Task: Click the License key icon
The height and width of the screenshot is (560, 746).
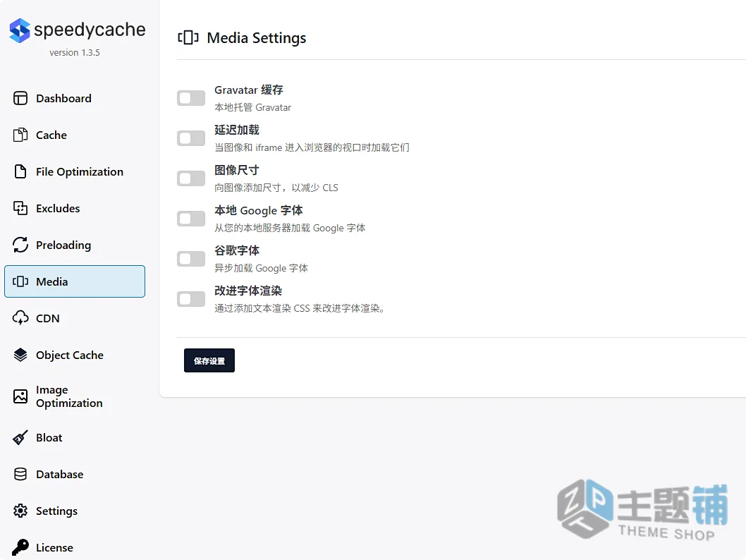Action: [20, 547]
